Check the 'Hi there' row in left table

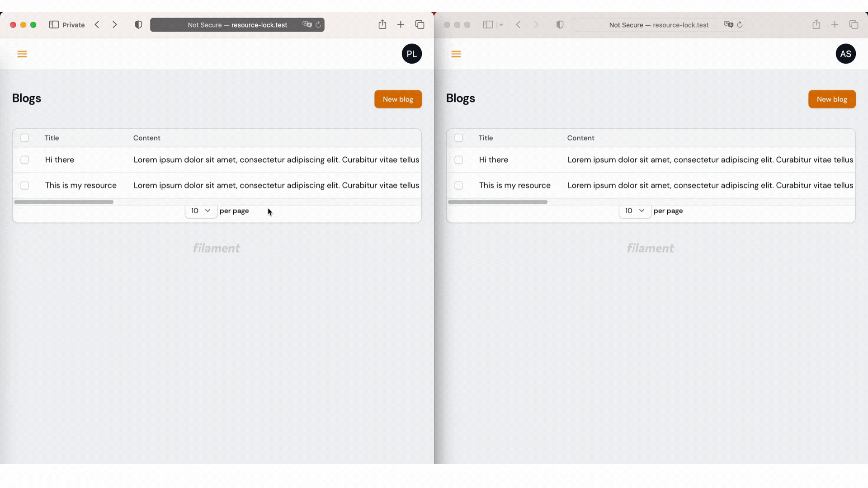[25, 160]
